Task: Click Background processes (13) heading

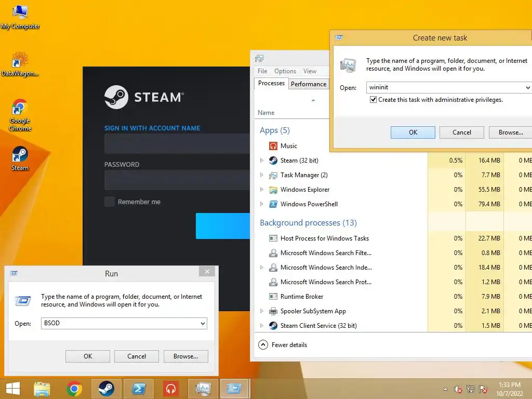Action: 308,222
